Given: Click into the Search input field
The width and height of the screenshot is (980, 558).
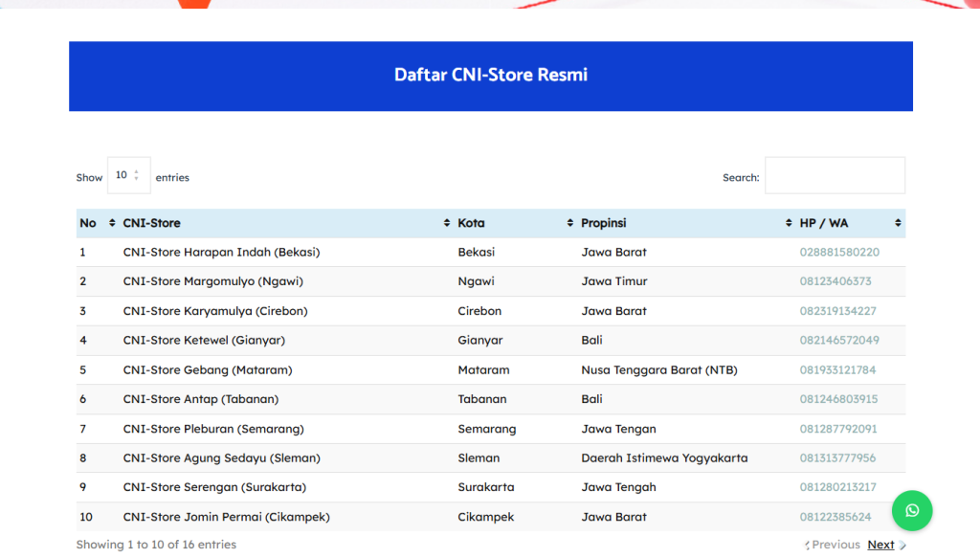Looking at the screenshot, I should tap(835, 176).
